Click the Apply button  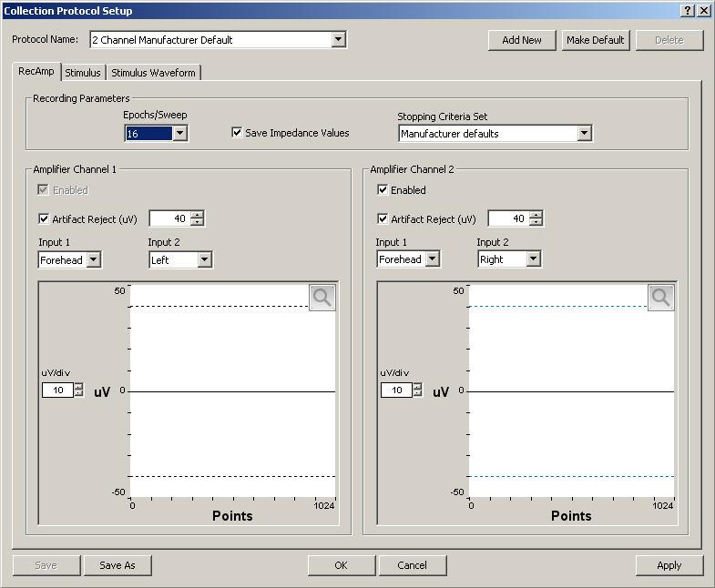click(x=669, y=565)
